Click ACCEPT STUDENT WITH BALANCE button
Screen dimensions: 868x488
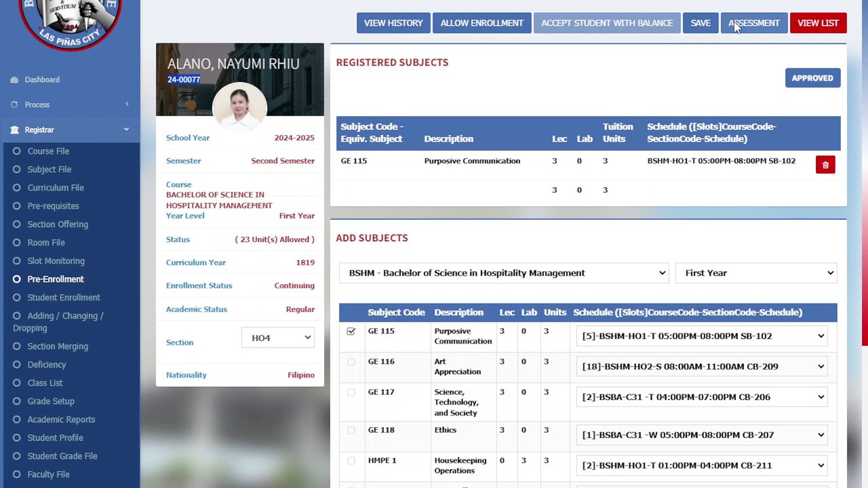point(607,23)
